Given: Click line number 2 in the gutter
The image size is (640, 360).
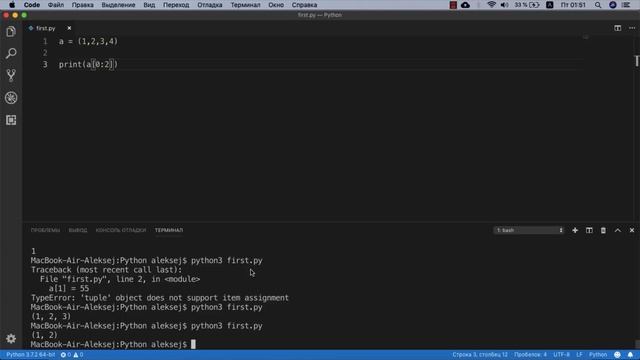Looking at the screenshot, I should pyautogui.click(x=45, y=53).
